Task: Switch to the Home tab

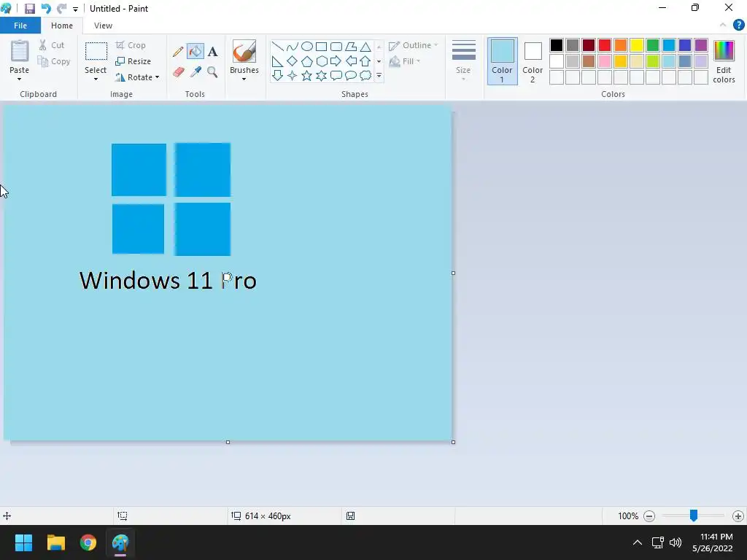Action: [x=62, y=26]
